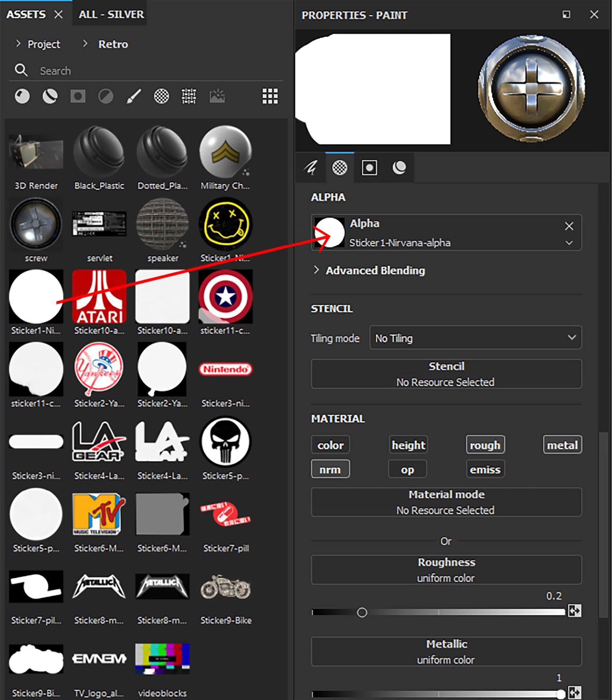Adjust the Roughness slider handle
The image size is (612, 700).
pos(362,612)
